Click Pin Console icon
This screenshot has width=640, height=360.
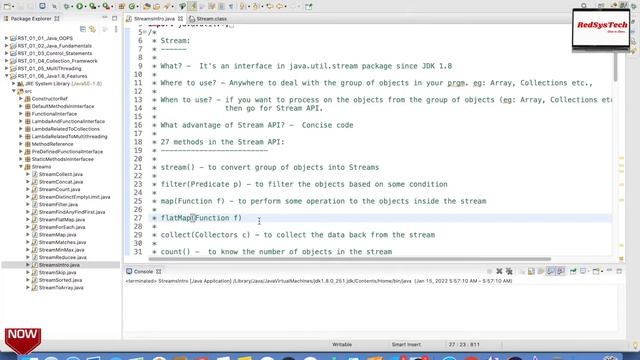(x=573, y=271)
